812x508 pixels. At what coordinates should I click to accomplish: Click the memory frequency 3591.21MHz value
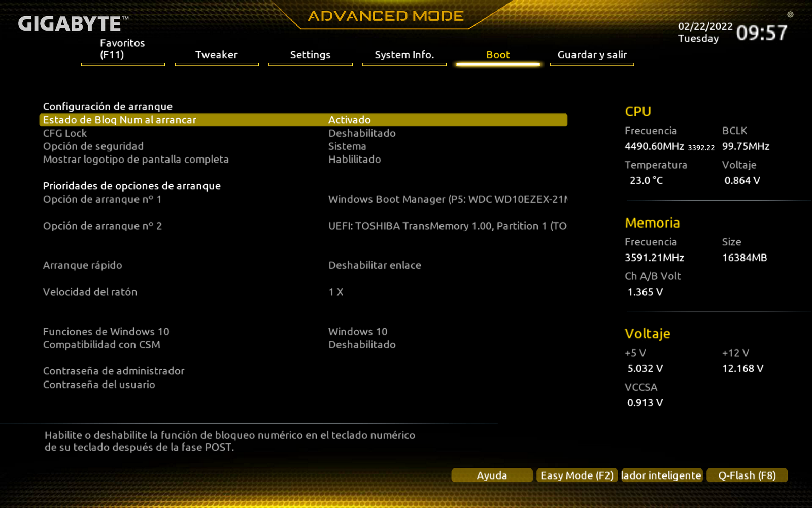[654, 258]
